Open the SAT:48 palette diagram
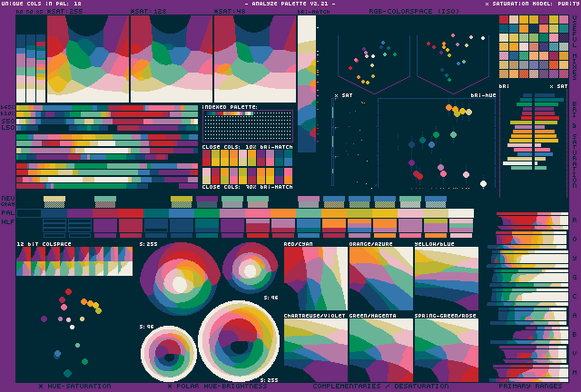 coord(254,59)
